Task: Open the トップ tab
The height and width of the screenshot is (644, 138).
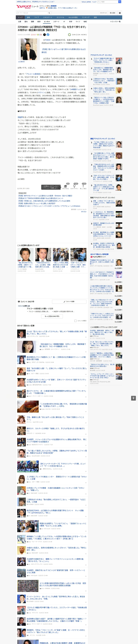Action: [x=20, y=17]
